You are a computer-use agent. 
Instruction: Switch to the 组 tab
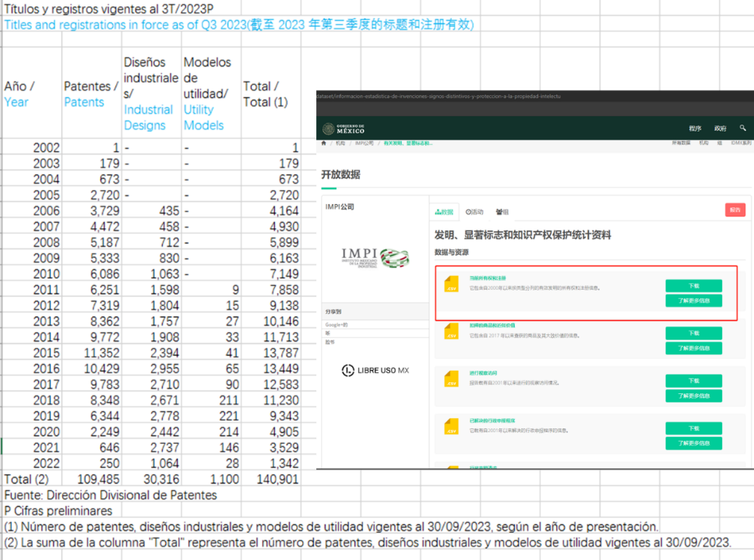click(502, 212)
